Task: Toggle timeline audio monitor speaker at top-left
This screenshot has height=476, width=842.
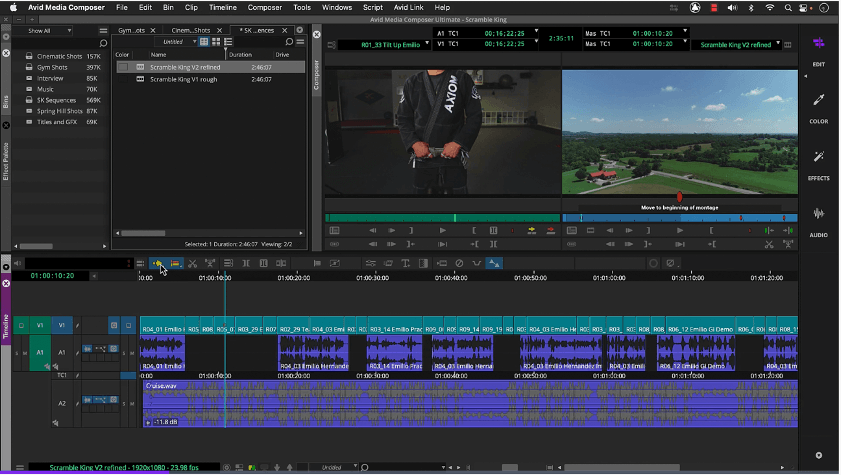Action: click(x=17, y=264)
